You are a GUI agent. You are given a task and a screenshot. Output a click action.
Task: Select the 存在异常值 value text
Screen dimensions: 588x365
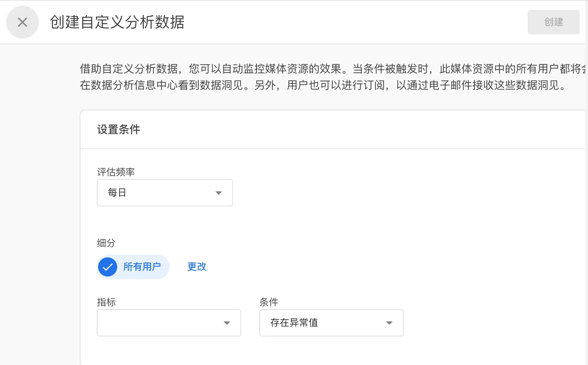[294, 323]
